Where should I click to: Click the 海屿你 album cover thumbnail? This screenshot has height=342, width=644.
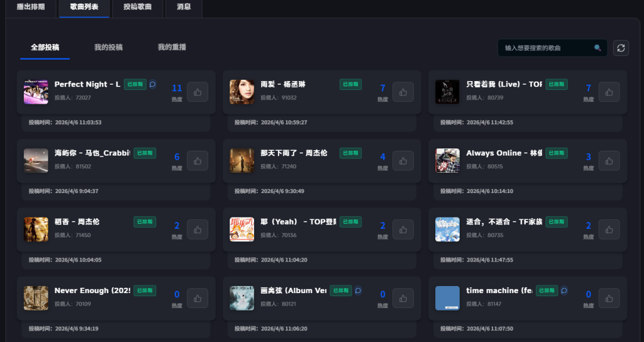pyautogui.click(x=36, y=161)
